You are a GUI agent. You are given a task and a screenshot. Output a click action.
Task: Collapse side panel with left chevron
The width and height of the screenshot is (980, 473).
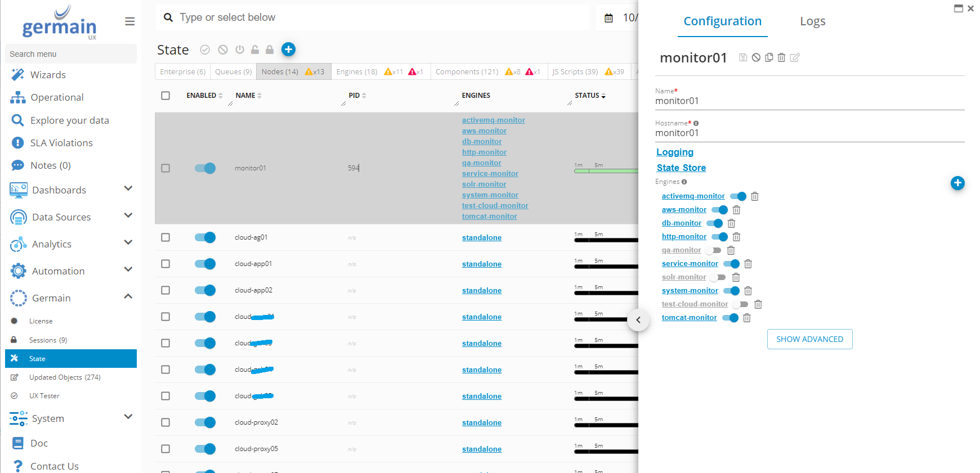(638, 320)
